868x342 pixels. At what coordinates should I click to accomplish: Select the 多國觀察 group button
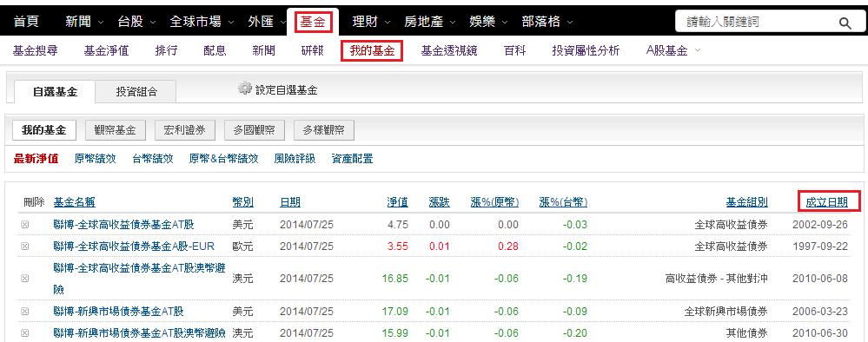tap(254, 130)
